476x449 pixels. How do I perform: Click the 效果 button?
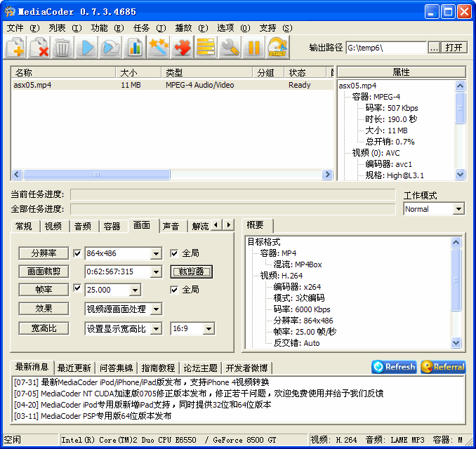44,309
